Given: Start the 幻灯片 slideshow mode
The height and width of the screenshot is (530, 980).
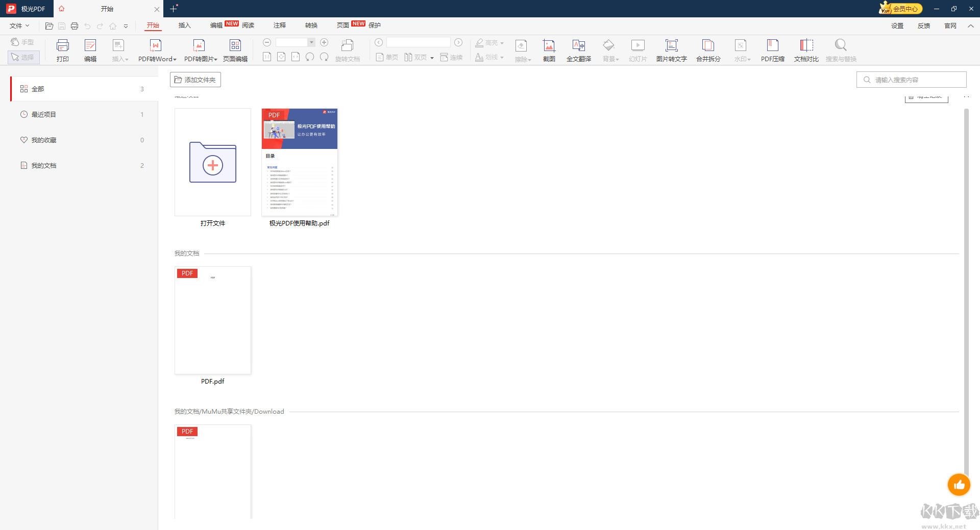Looking at the screenshot, I should pyautogui.click(x=638, y=51).
